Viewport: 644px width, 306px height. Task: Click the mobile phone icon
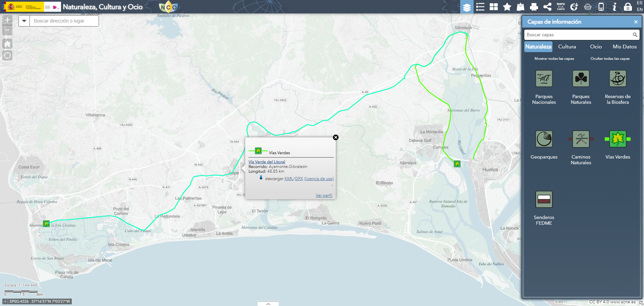(601, 7)
